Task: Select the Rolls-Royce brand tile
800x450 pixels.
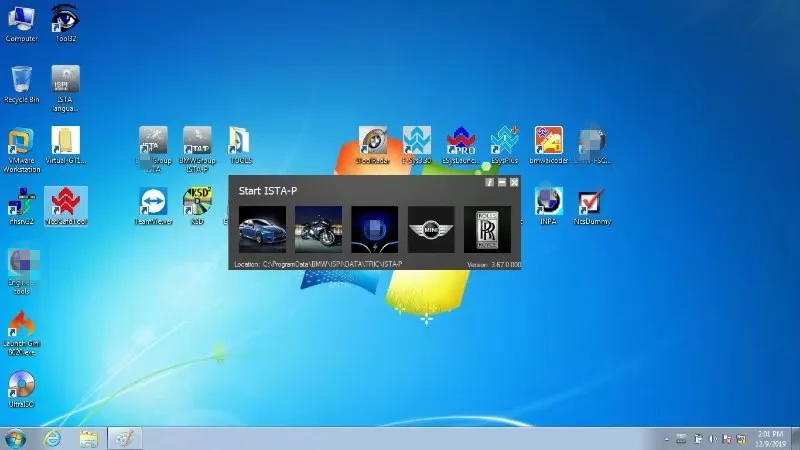Action: click(487, 230)
